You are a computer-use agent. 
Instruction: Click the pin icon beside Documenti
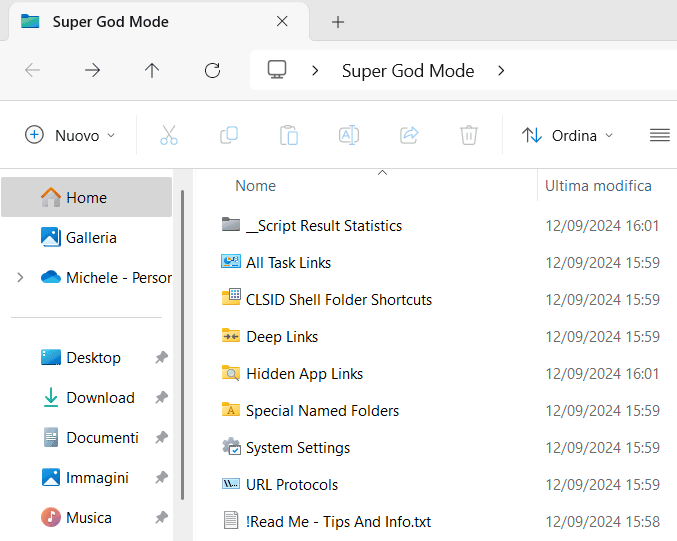pyautogui.click(x=161, y=437)
